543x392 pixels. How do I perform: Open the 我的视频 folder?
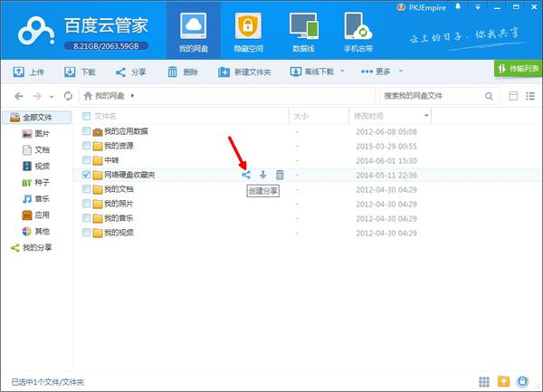119,233
